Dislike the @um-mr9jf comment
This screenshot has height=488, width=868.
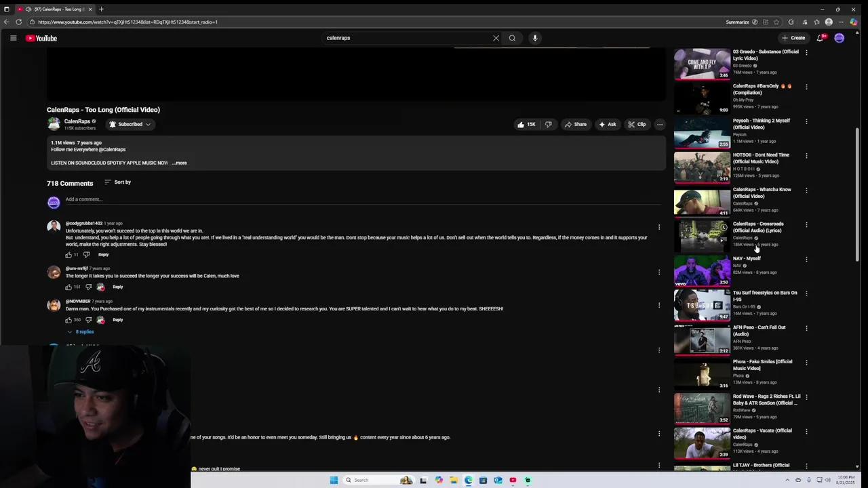tap(88, 287)
